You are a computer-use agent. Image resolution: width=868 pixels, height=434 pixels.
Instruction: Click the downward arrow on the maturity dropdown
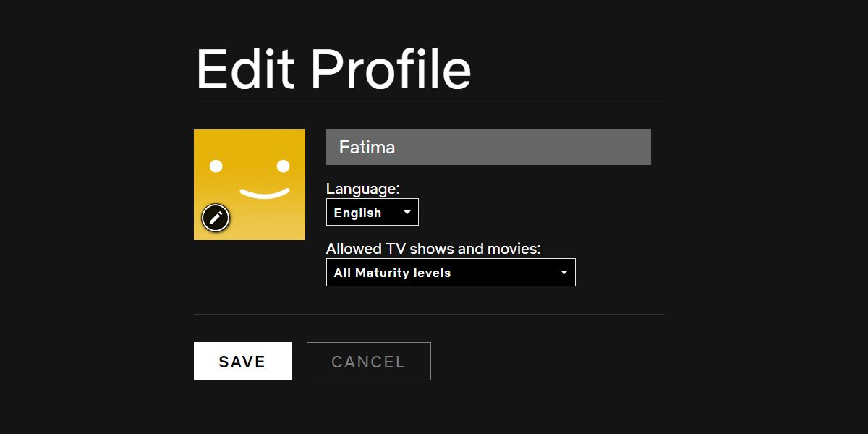coord(563,272)
